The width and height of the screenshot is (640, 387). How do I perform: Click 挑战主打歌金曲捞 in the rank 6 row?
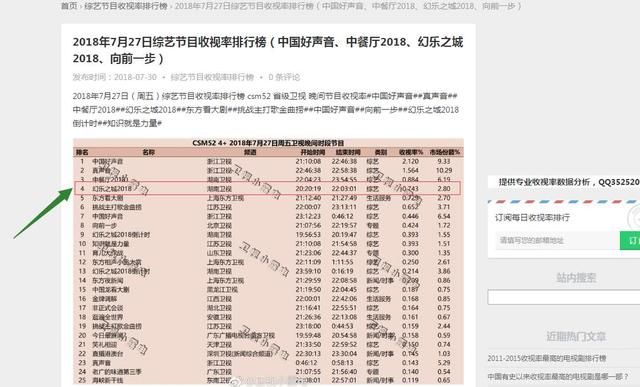pos(117,207)
